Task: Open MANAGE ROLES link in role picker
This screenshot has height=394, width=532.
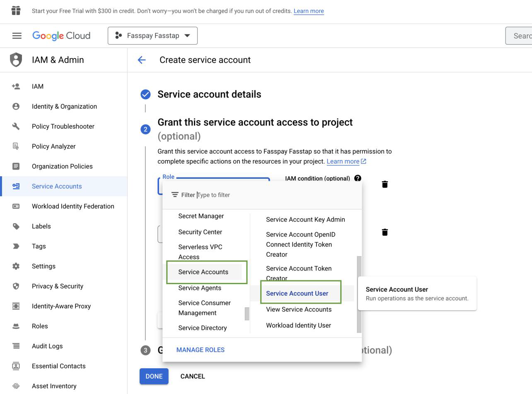Action: [x=201, y=350]
